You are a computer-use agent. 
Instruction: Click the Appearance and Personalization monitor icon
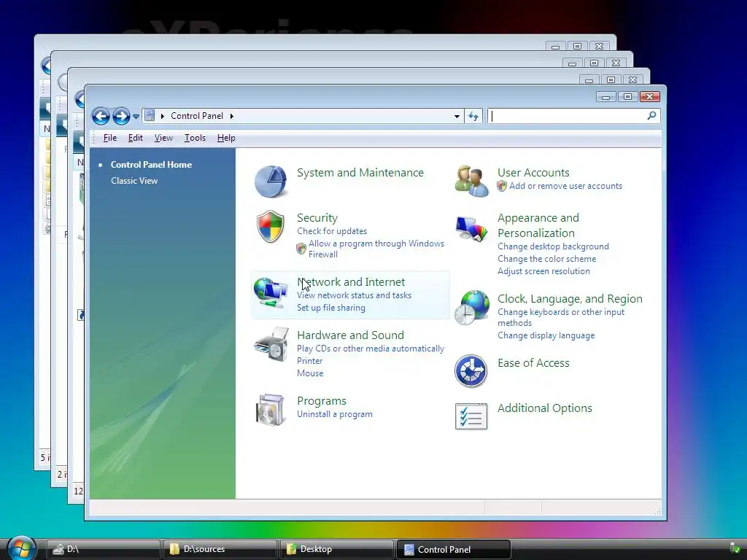pos(471,229)
